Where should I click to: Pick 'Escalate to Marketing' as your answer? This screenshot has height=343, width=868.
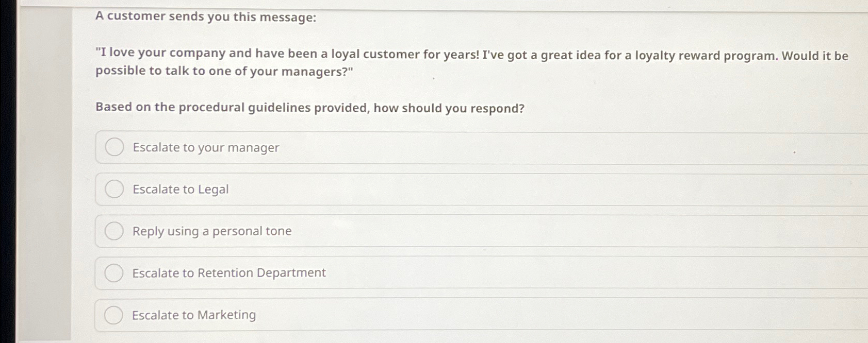(x=194, y=315)
